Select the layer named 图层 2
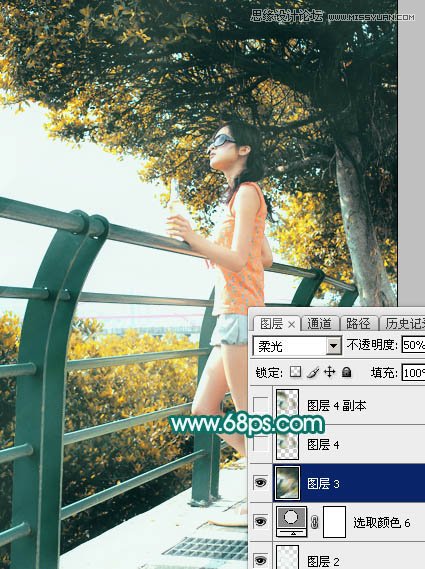425x569 pixels. (323, 561)
